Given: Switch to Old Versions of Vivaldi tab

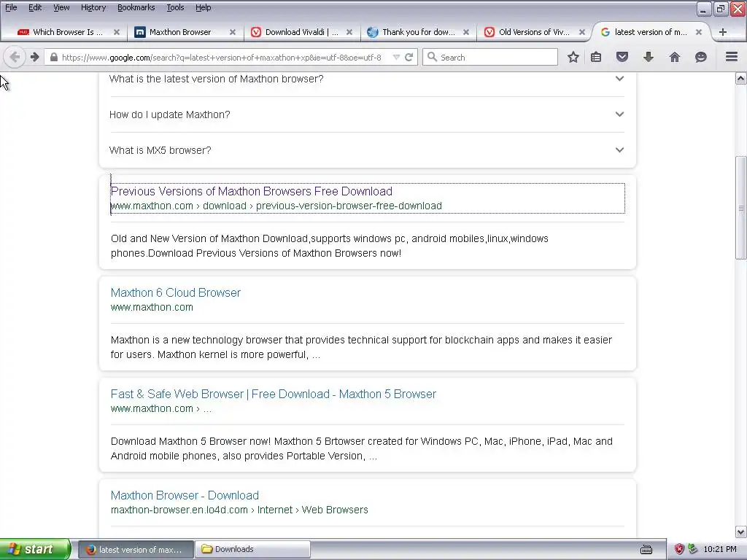Looking at the screenshot, I should [x=534, y=32].
